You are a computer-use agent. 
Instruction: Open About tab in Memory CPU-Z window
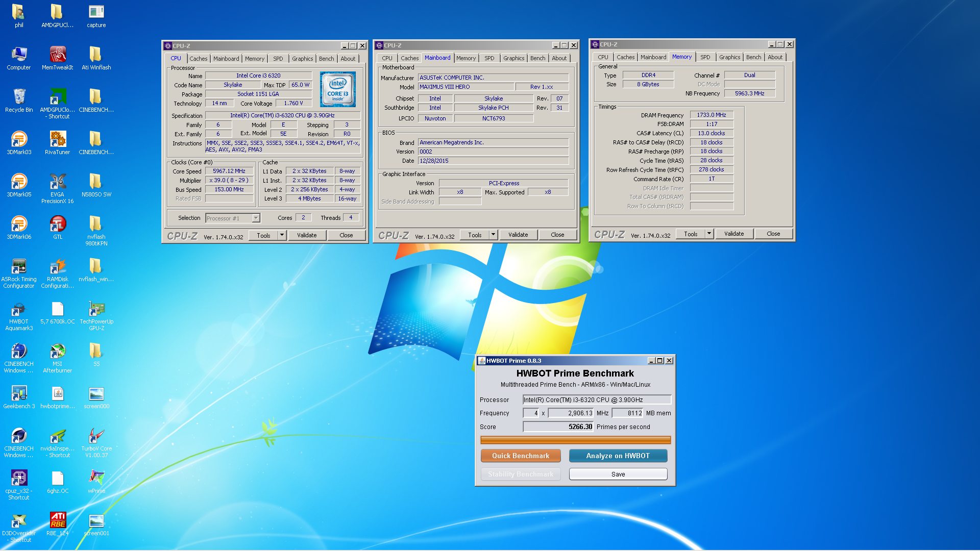[775, 57]
